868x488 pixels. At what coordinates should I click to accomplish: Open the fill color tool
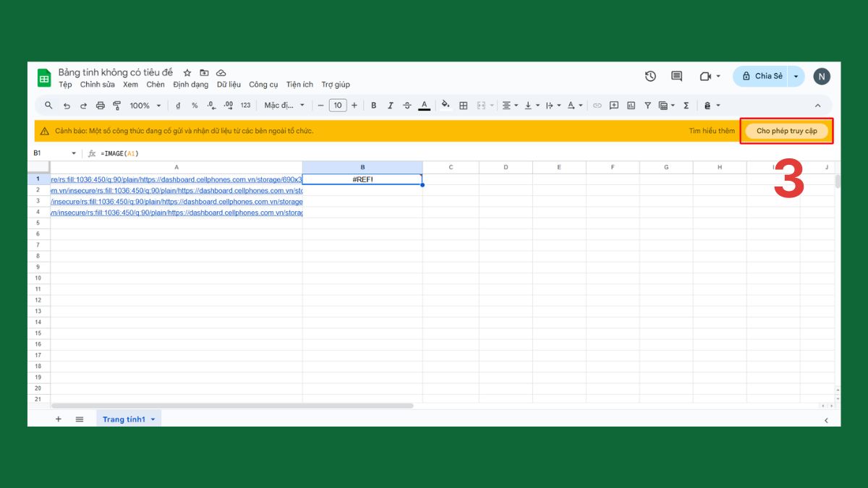[445, 105]
